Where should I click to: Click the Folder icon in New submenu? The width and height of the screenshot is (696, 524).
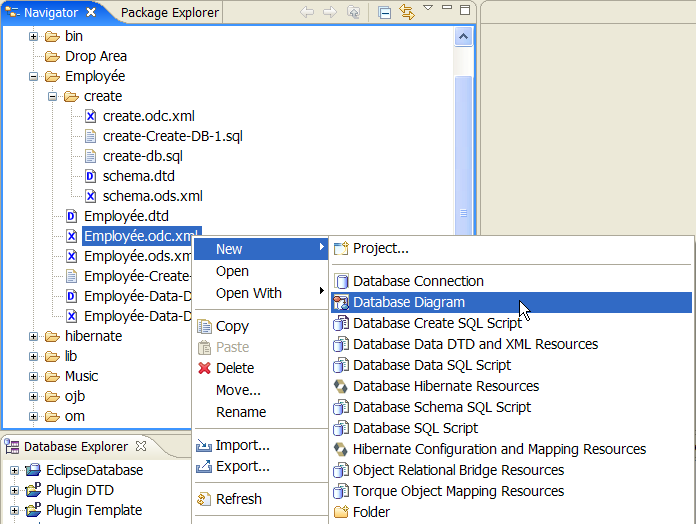[x=341, y=512]
